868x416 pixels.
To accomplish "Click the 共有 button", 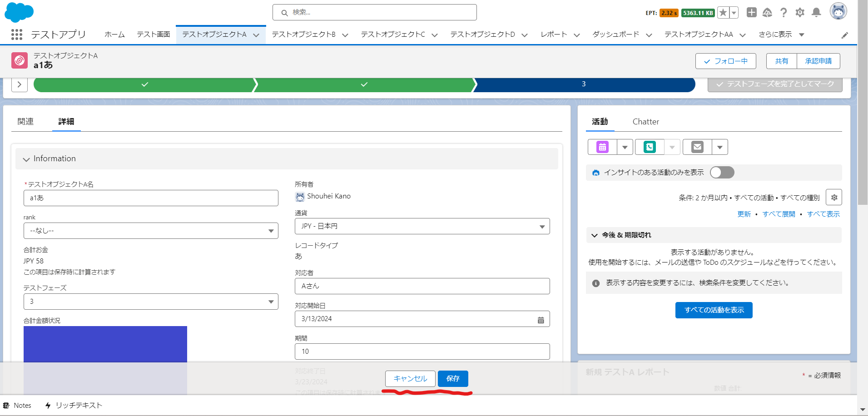I will [x=782, y=61].
